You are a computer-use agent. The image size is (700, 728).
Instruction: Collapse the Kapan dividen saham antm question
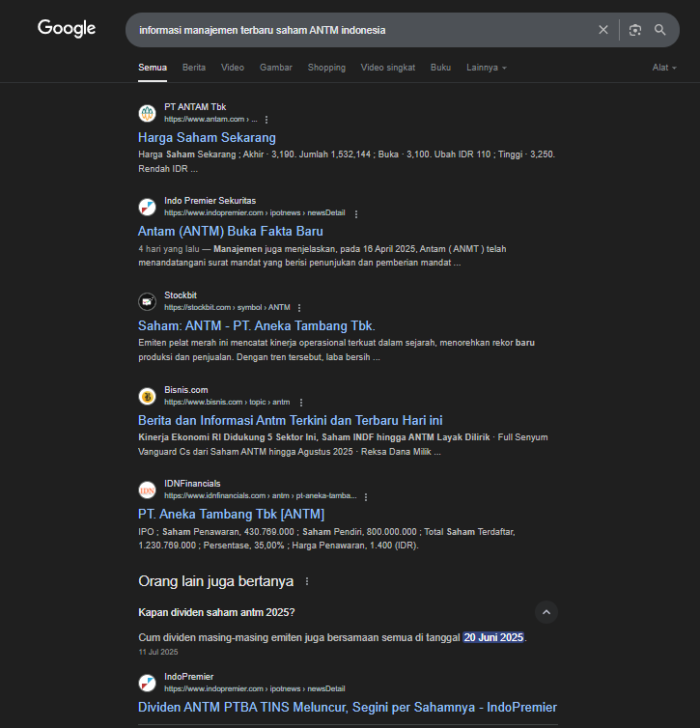(x=546, y=612)
